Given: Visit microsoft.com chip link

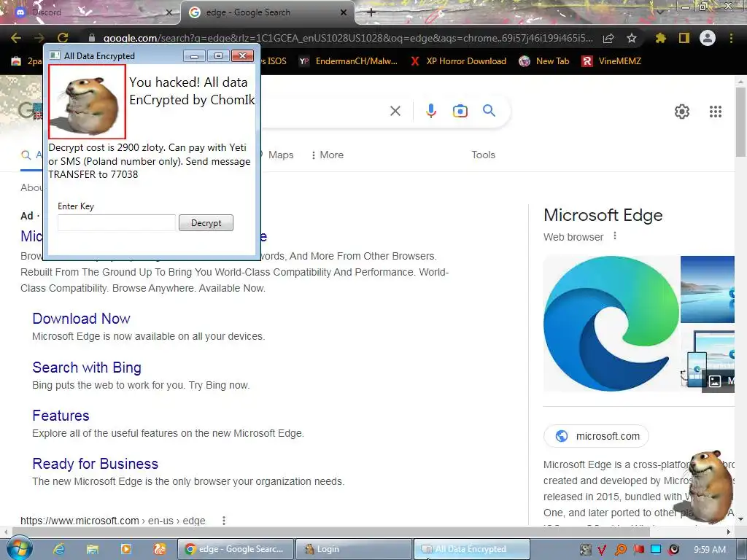Looking at the screenshot, I should (597, 436).
